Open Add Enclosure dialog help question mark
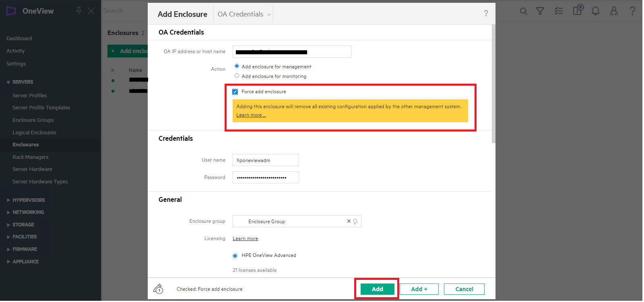The width and height of the screenshot is (644, 302). pyautogui.click(x=486, y=13)
